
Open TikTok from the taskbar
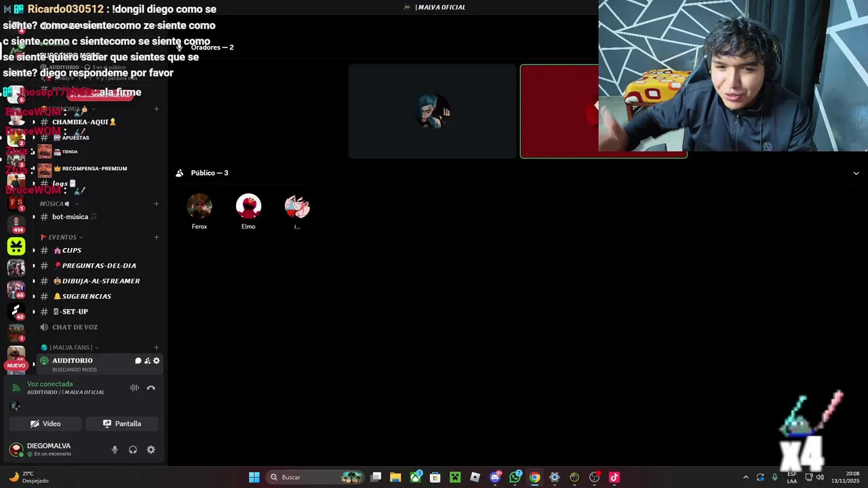[x=614, y=477]
